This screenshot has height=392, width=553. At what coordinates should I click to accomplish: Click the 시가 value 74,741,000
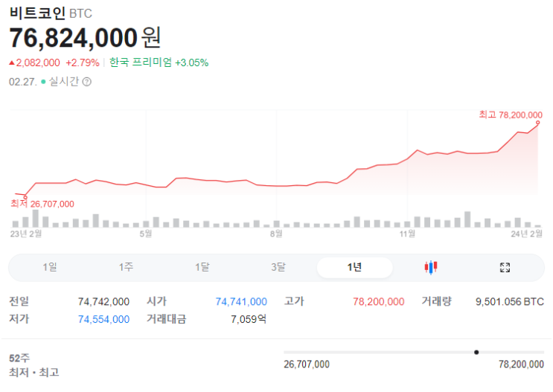tap(241, 301)
